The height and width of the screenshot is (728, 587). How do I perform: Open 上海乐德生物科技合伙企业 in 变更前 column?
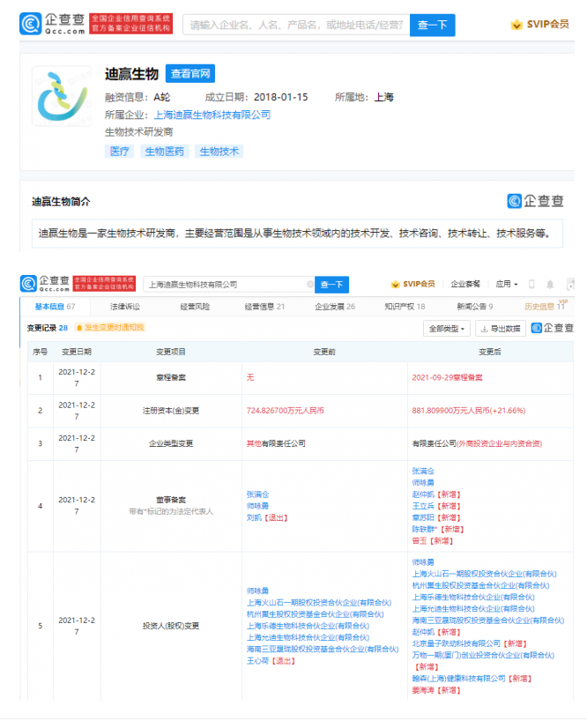click(x=308, y=626)
